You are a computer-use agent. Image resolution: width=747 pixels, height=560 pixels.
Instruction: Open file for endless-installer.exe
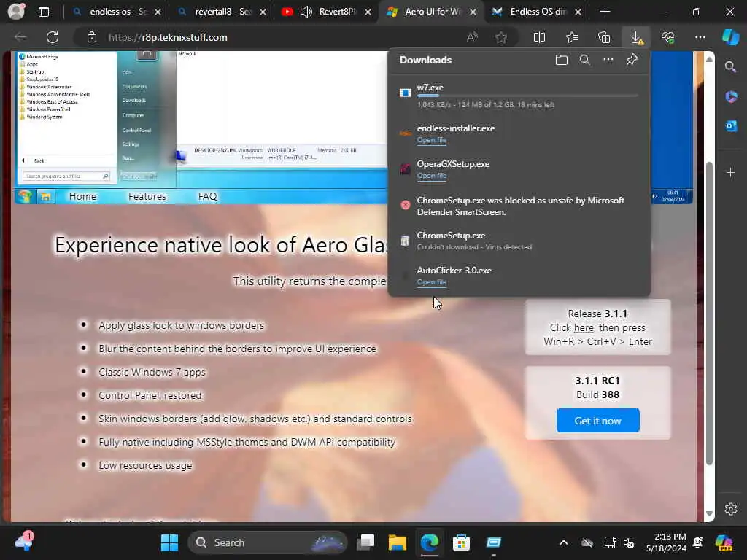[x=432, y=140]
